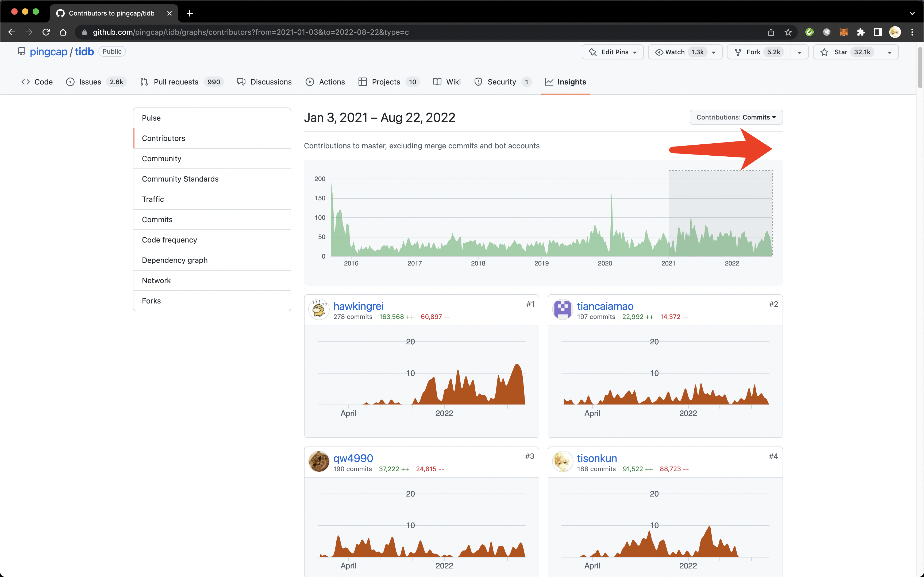Viewport: 924px width, 577px height.
Task: Open Community in the sidebar
Action: tap(212, 158)
